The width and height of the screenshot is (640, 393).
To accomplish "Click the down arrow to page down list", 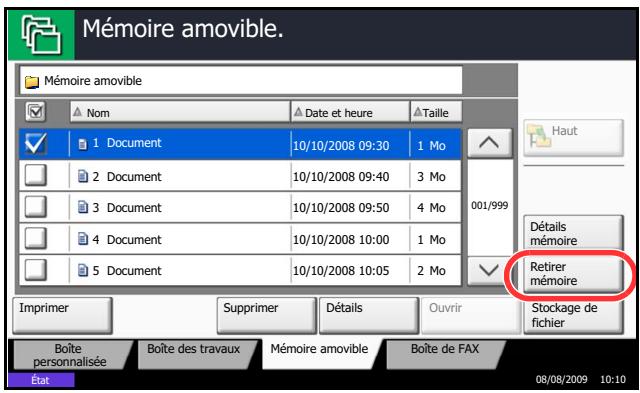I will click(x=489, y=270).
